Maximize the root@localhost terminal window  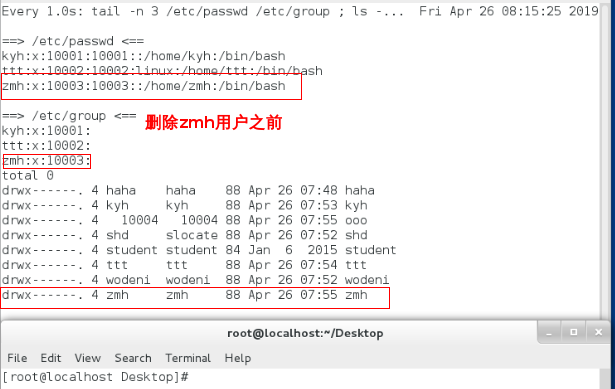573,332
